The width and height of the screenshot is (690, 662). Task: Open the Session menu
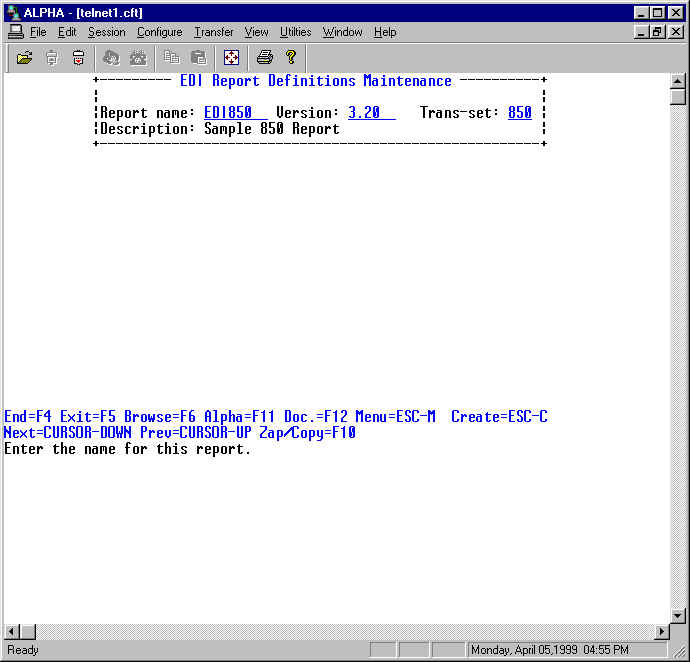[x=106, y=32]
